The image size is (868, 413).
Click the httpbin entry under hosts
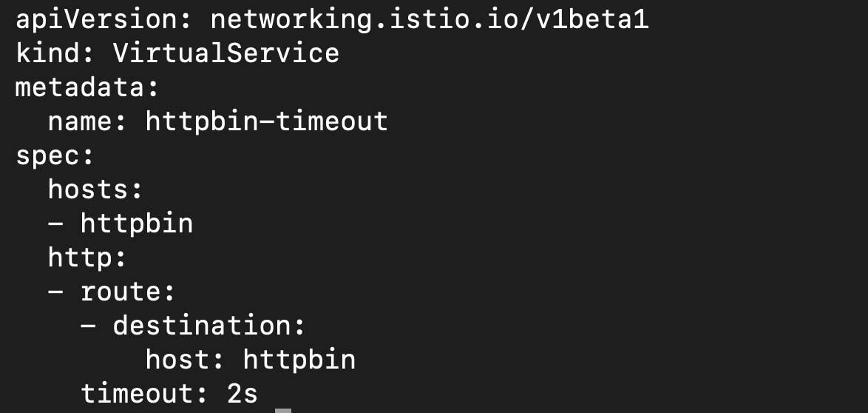(136, 223)
